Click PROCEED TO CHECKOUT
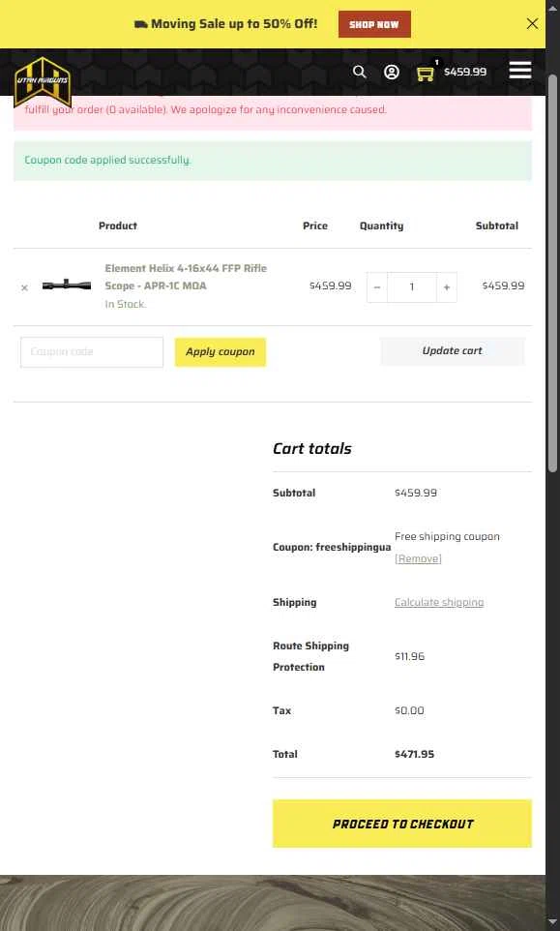 402,824
